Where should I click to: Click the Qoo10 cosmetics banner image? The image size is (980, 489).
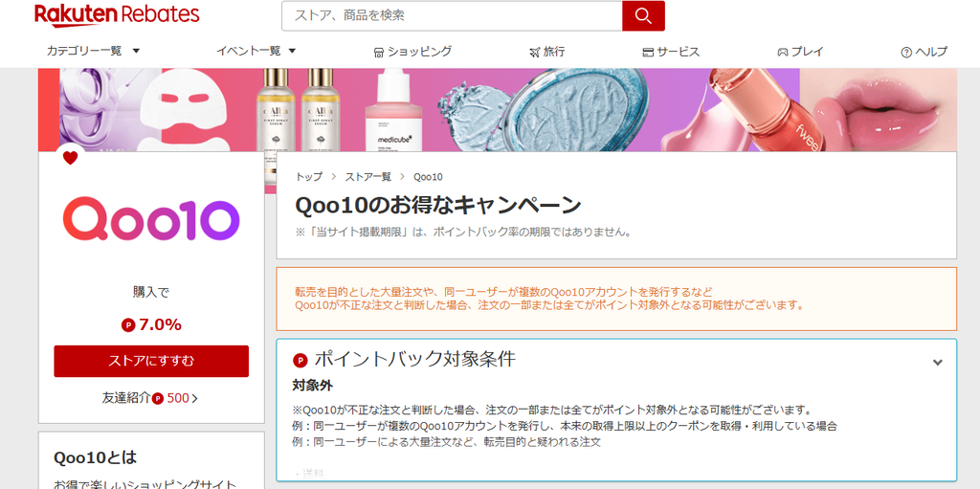[498, 110]
